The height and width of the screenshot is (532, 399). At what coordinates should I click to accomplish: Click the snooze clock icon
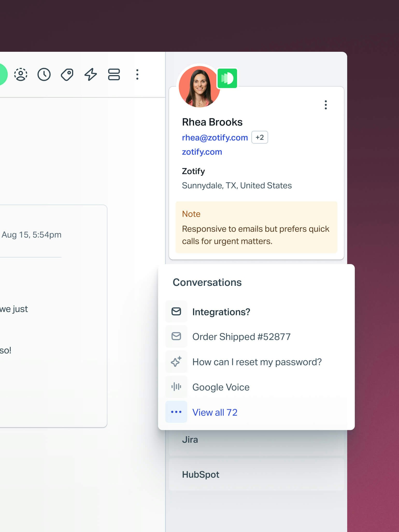click(44, 75)
